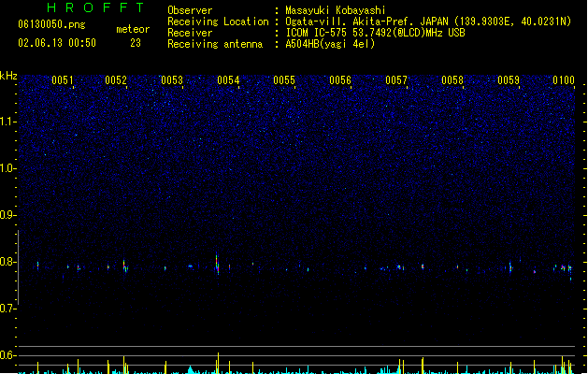The width and height of the screenshot is (588, 374).
Task: Click the A504HB(yagi 4el) antenna text
Action: (330, 44)
